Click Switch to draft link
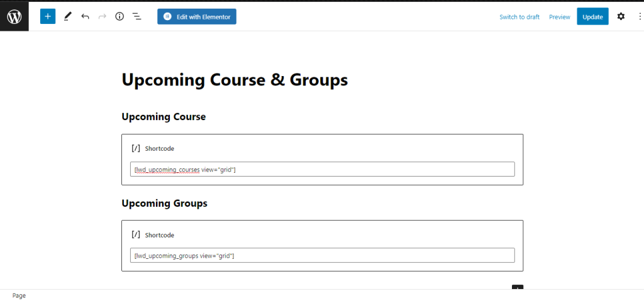644x301 pixels. click(519, 17)
